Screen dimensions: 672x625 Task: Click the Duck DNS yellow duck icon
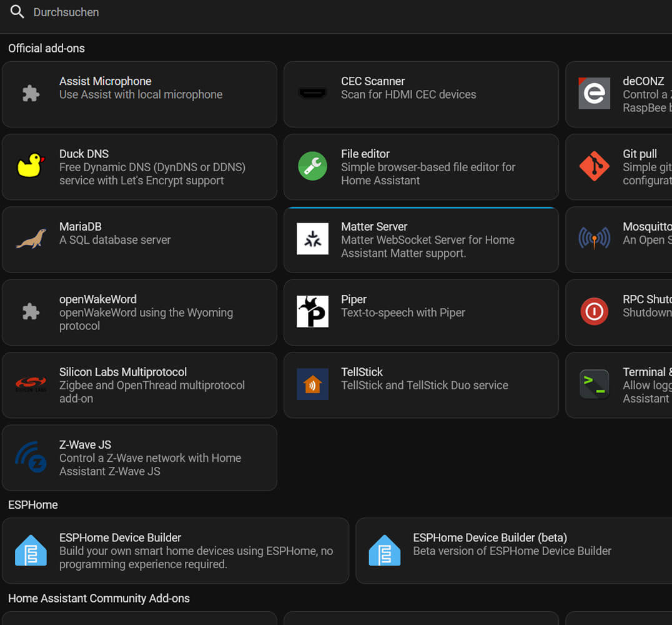(31, 167)
